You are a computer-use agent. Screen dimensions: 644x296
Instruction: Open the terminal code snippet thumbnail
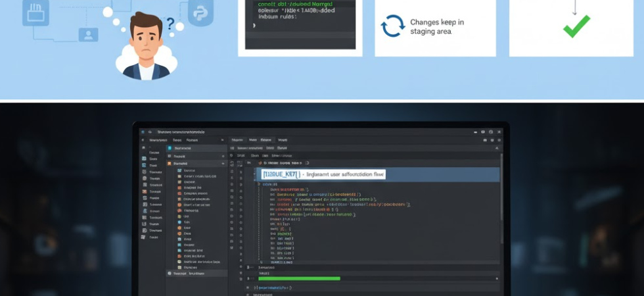tap(300, 24)
